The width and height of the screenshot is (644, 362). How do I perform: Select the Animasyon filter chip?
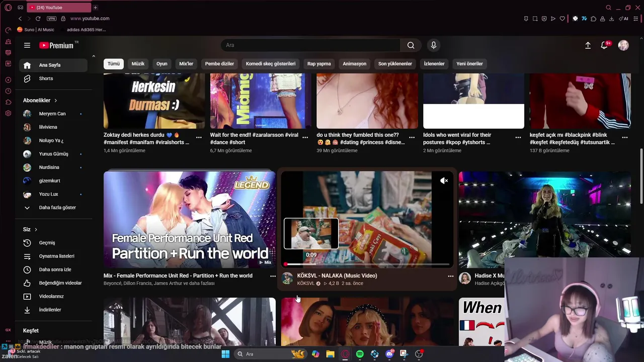pyautogui.click(x=355, y=64)
